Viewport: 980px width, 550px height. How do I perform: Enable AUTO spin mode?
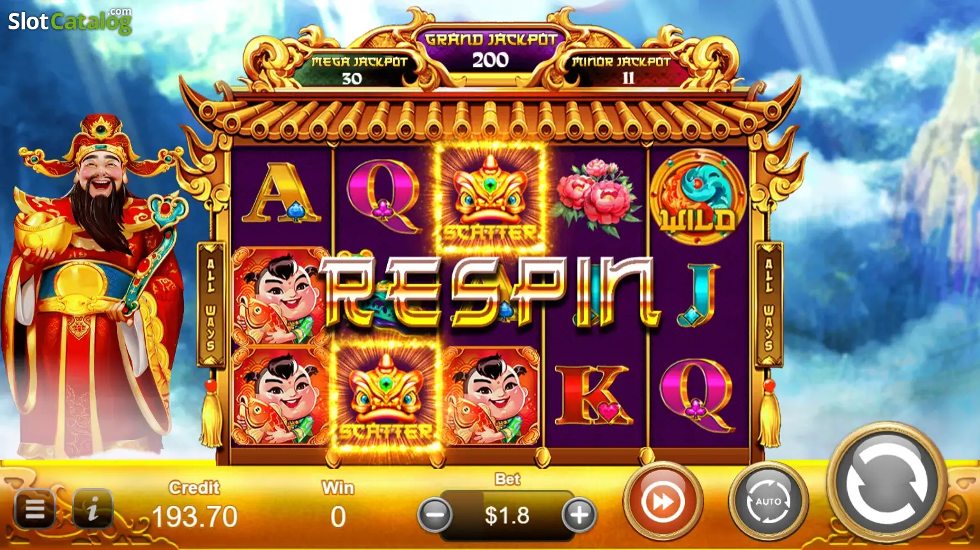tap(769, 502)
